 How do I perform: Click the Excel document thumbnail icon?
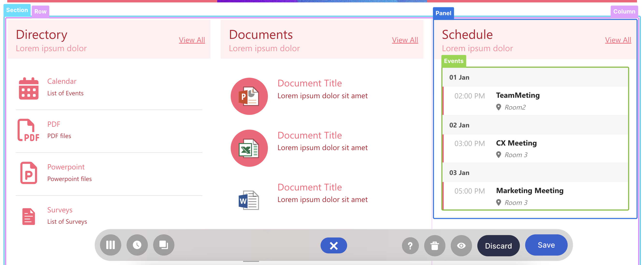click(249, 148)
